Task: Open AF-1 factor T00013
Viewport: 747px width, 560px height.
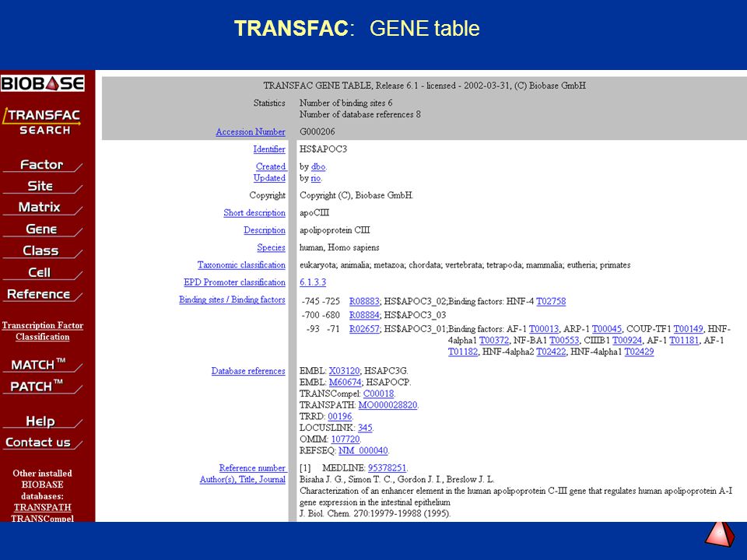Action: coord(544,329)
